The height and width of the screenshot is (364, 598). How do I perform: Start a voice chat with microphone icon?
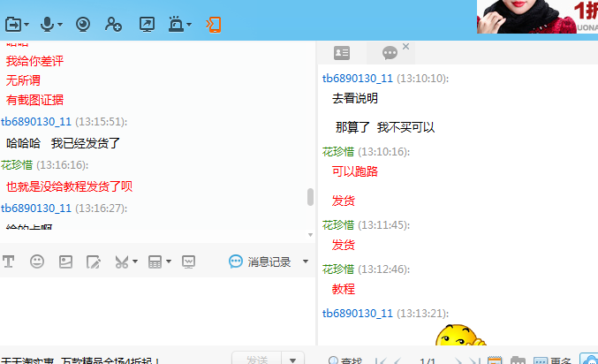(48, 25)
